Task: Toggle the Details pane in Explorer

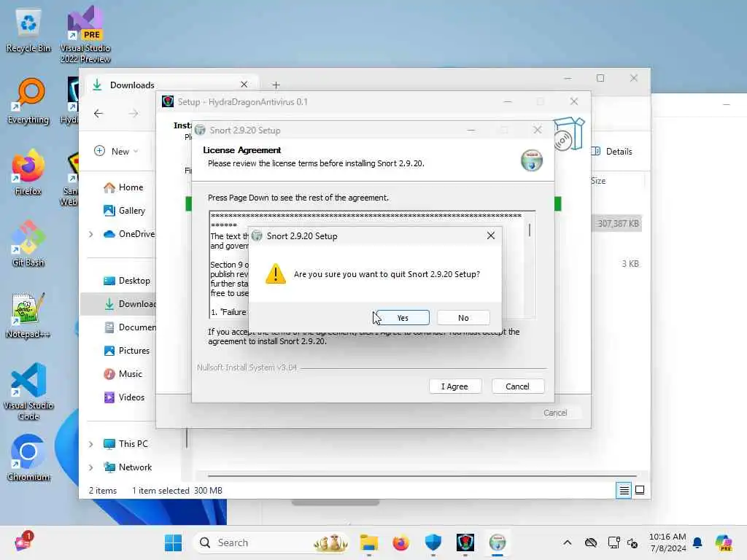Action: [x=612, y=152]
